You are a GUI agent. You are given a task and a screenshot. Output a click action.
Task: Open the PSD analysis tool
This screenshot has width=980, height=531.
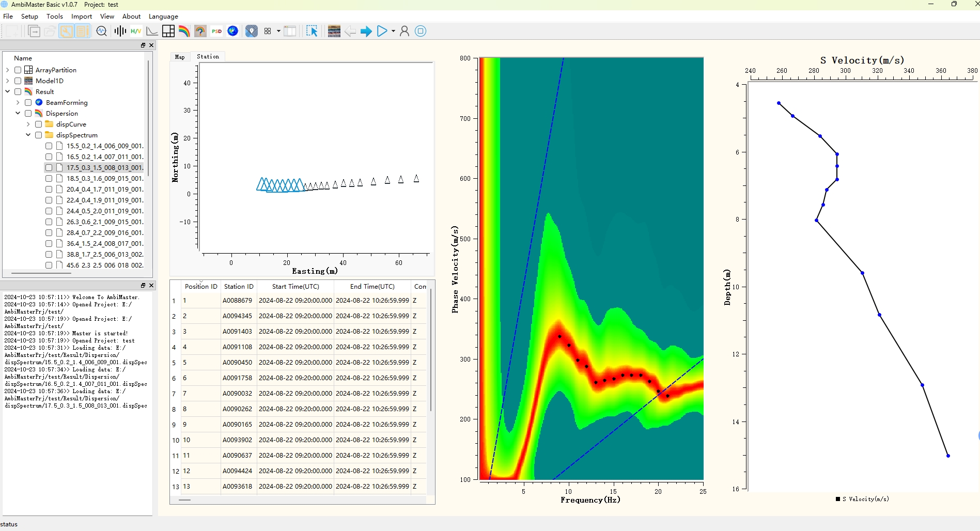coord(217,31)
